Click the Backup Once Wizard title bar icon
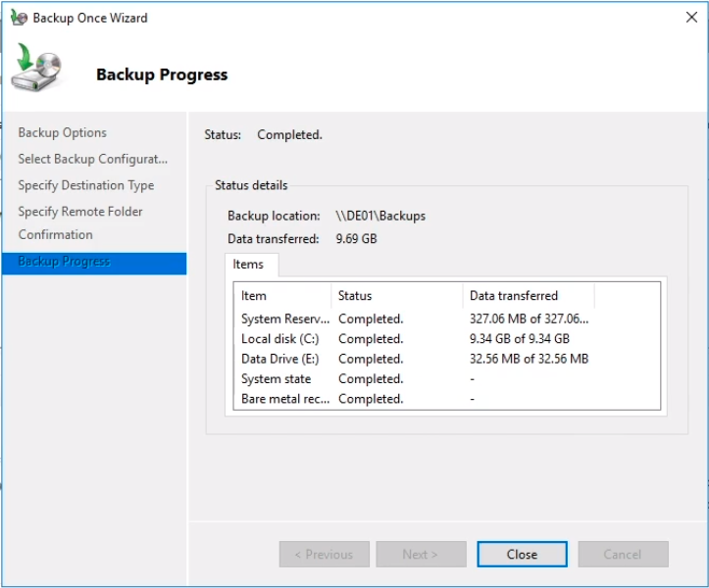Viewport: 709px width, 588px height. coord(19,18)
